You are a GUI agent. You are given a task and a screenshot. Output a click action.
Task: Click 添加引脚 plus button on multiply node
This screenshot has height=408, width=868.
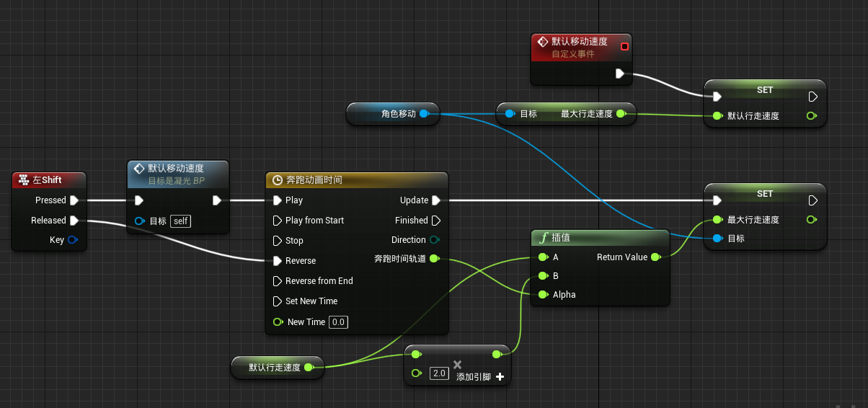pos(500,377)
